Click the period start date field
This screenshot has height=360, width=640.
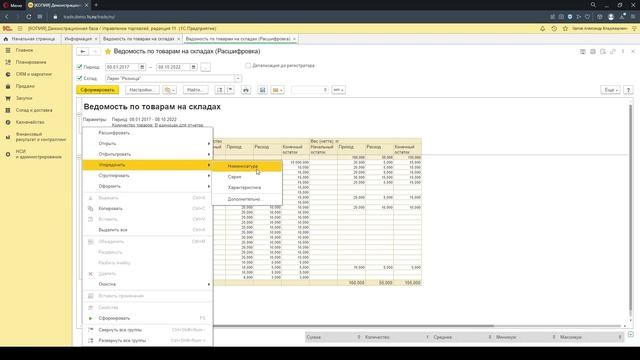(122, 67)
